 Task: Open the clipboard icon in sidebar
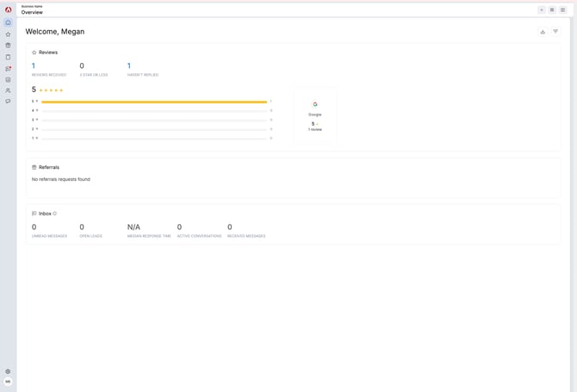pos(8,57)
